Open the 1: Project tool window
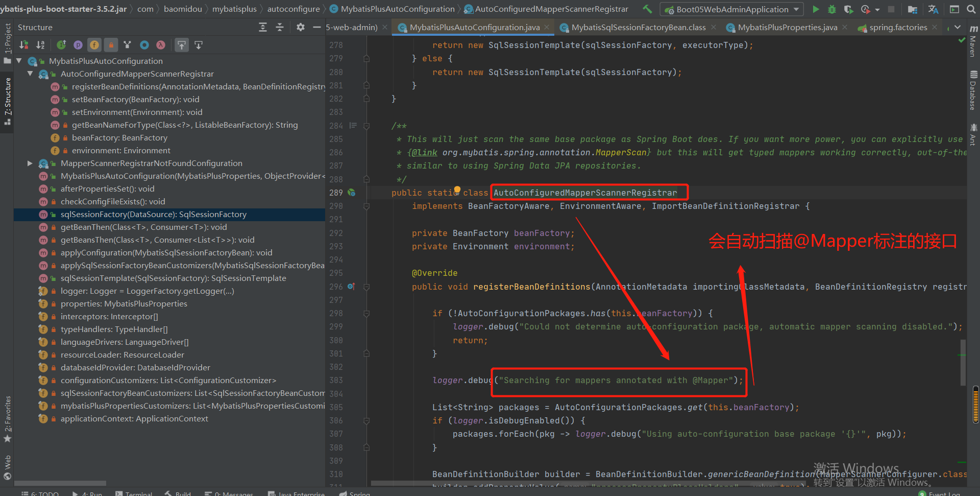This screenshot has width=980, height=496. 7,43
